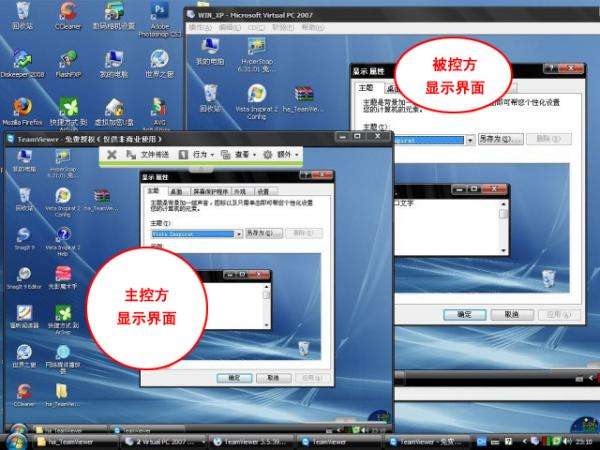This screenshot has height=450, width=600.
Task: Click 文件传送 file transfer icon in TeamViewer toolbar
Action: [x=148, y=155]
